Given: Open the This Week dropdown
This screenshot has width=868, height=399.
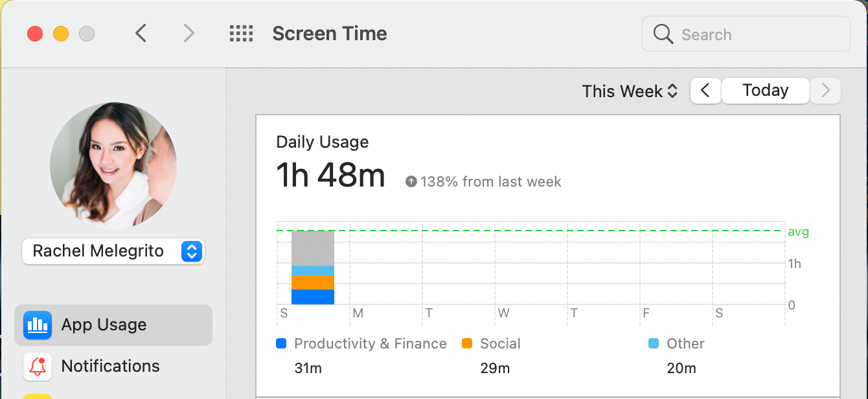Looking at the screenshot, I should 628,91.
